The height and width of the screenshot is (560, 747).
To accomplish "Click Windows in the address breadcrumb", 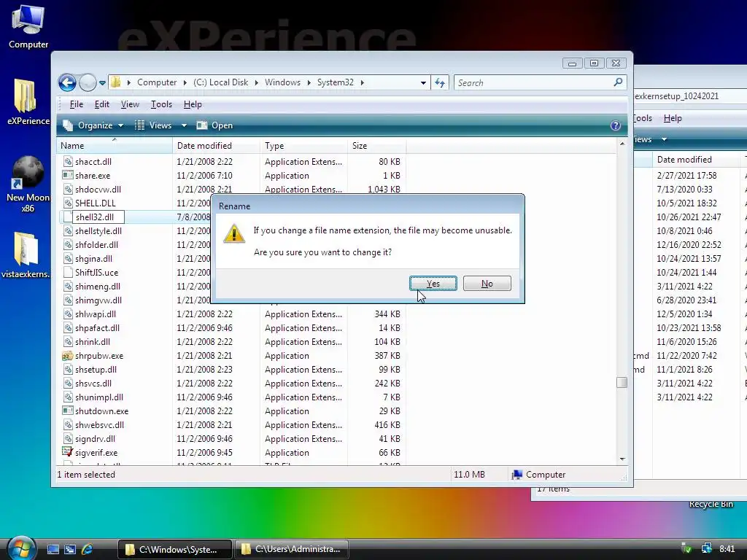I will 282,82.
